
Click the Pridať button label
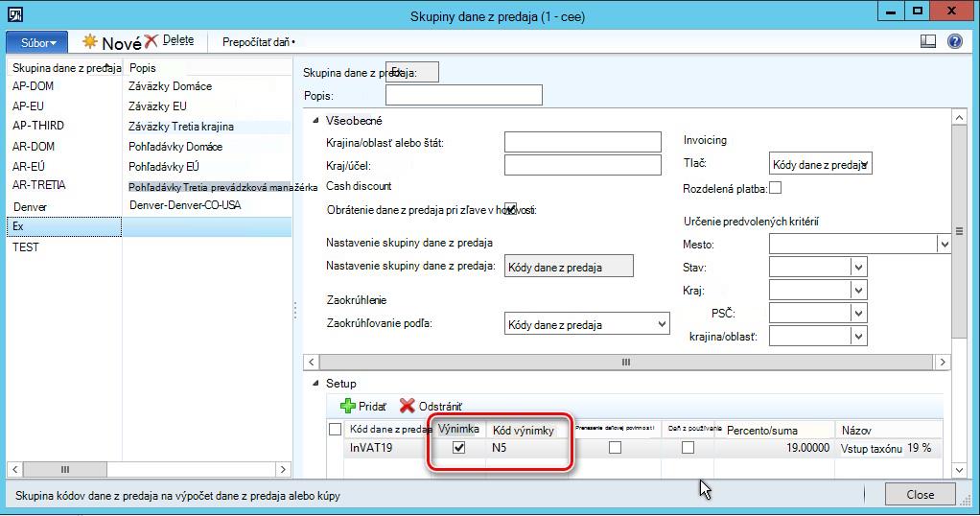tap(372, 407)
